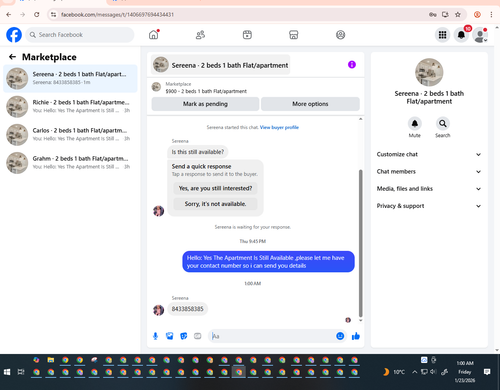This screenshot has height=390, width=500.
Task: Open the password manager key icon
Action: tap(433, 14)
